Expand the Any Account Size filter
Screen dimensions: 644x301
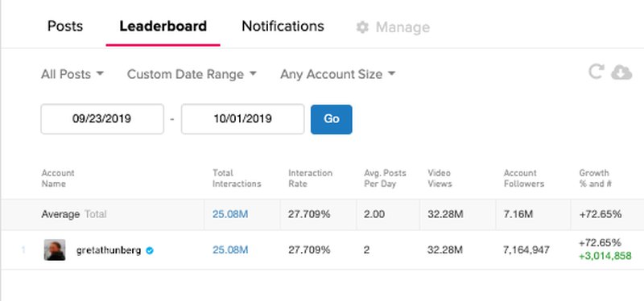[338, 74]
